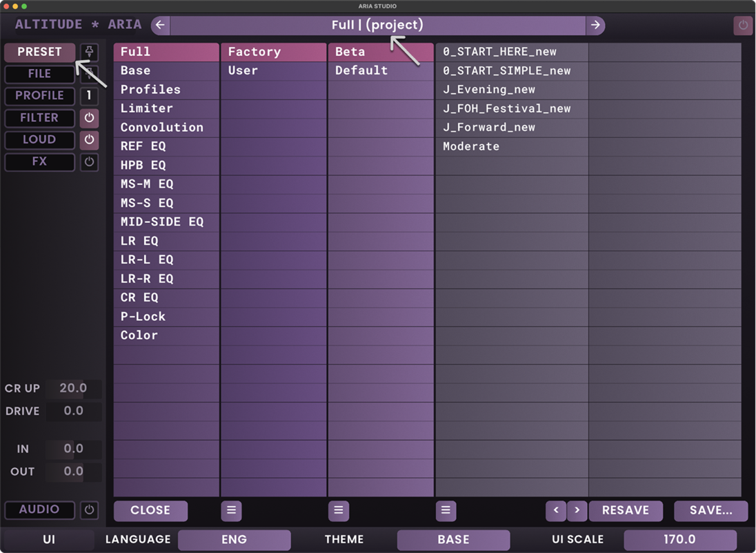Image resolution: width=756 pixels, height=553 pixels.
Task: Choose the User preset bank
Action: 243,70
